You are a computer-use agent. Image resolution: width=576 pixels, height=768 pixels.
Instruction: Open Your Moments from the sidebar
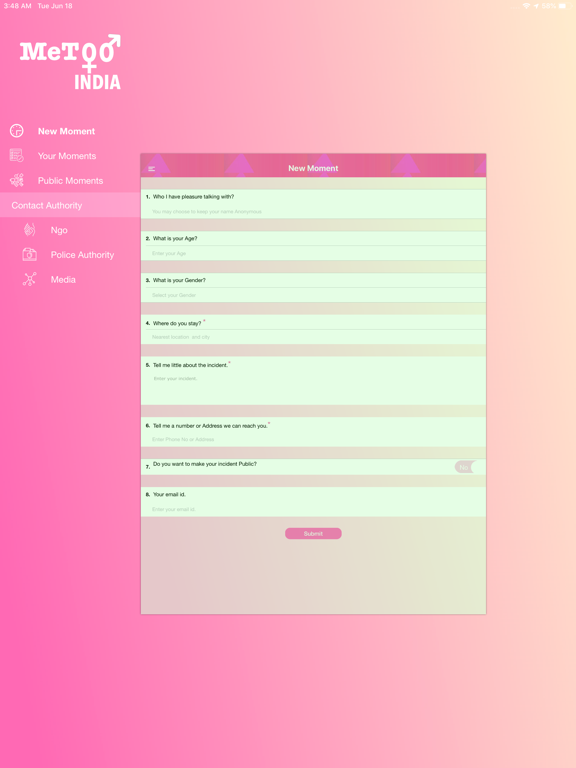click(67, 156)
